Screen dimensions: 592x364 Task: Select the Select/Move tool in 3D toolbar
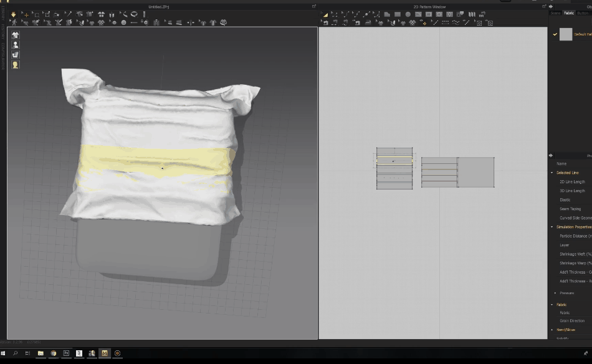(26, 14)
